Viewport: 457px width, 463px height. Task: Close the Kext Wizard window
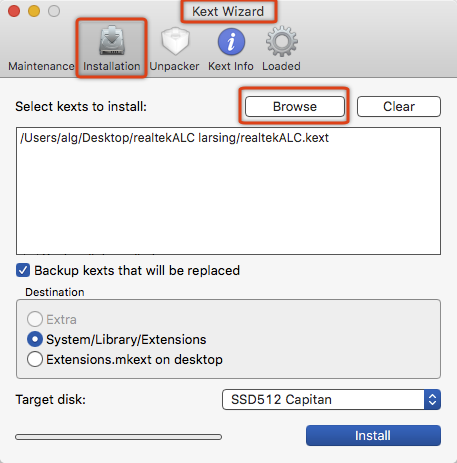(x=14, y=11)
